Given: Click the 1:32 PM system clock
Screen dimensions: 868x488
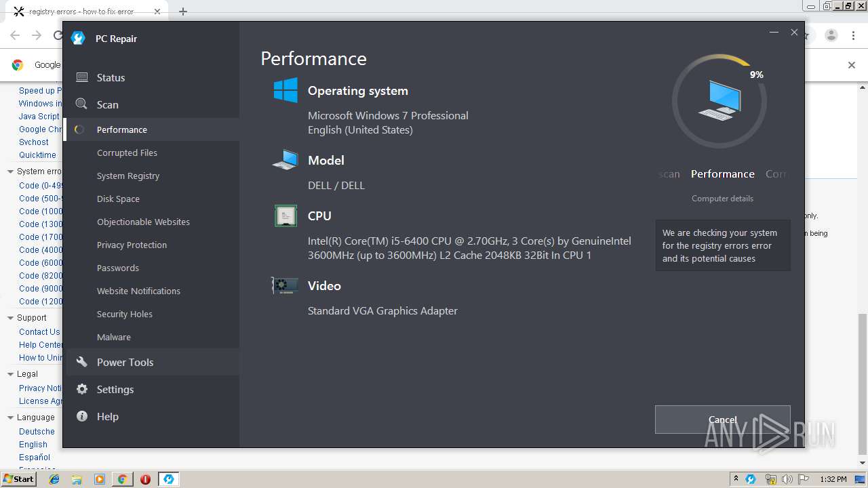Looking at the screenshot, I should point(833,479).
